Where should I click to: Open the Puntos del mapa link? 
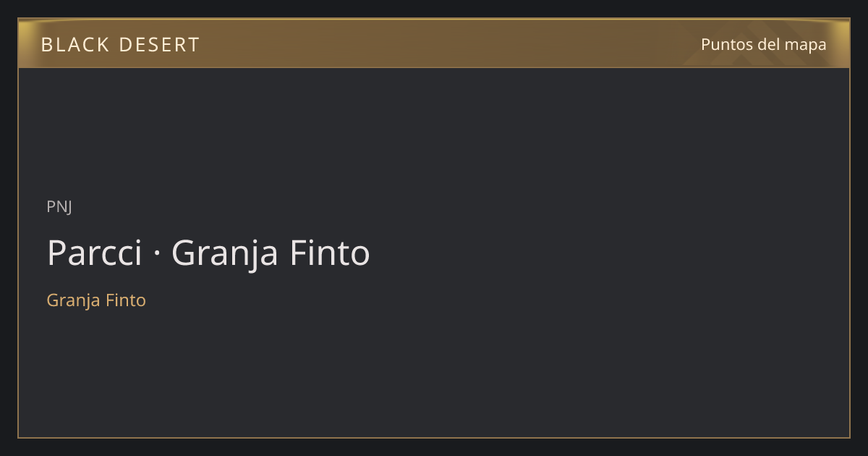[x=763, y=44]
